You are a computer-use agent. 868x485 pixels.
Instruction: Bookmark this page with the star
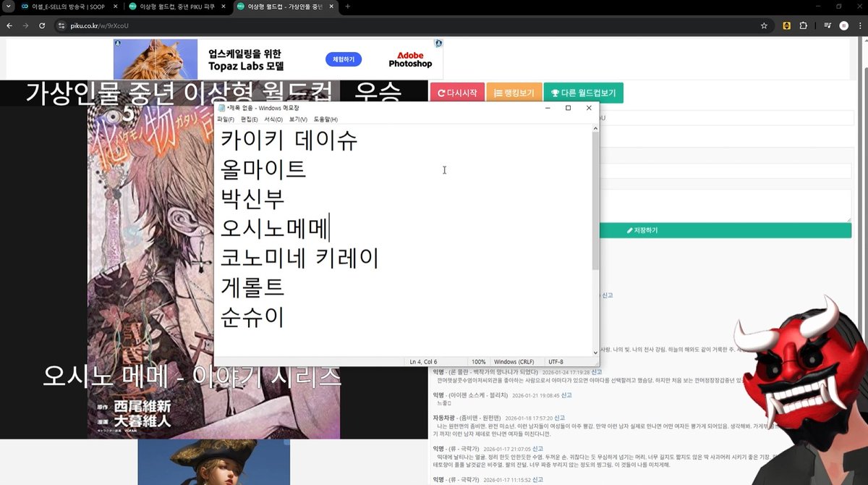[764, 25]
